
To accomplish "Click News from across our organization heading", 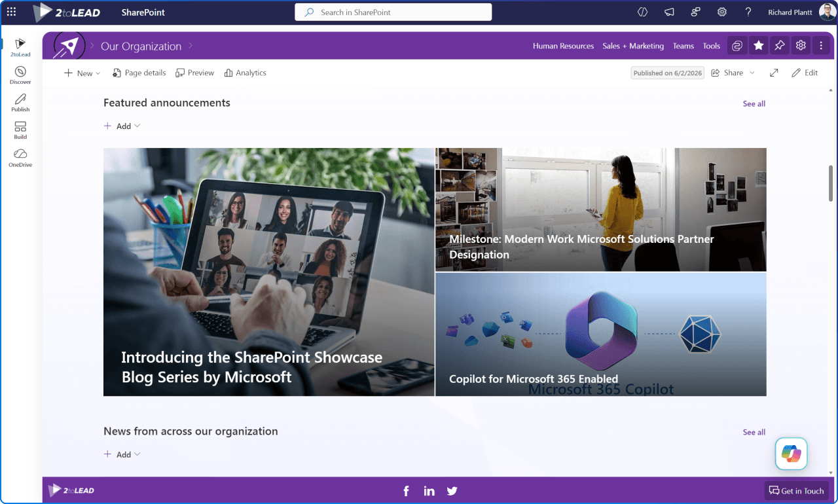I will [x=191, y=431].
